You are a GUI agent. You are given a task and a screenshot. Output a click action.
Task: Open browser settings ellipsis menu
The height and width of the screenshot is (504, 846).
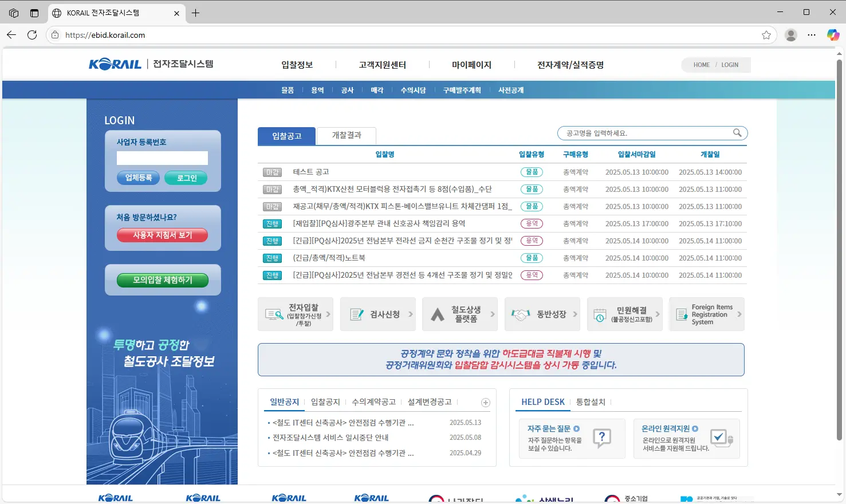tap(812, 35)
